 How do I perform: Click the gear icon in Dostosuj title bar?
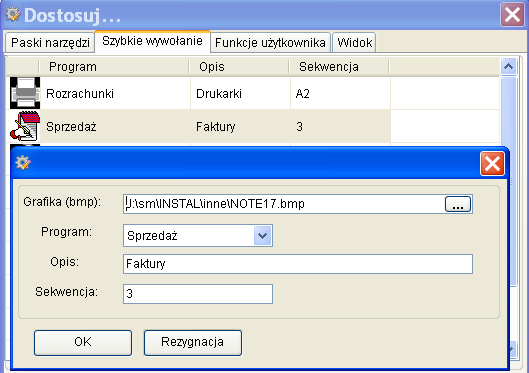[13, 15]
